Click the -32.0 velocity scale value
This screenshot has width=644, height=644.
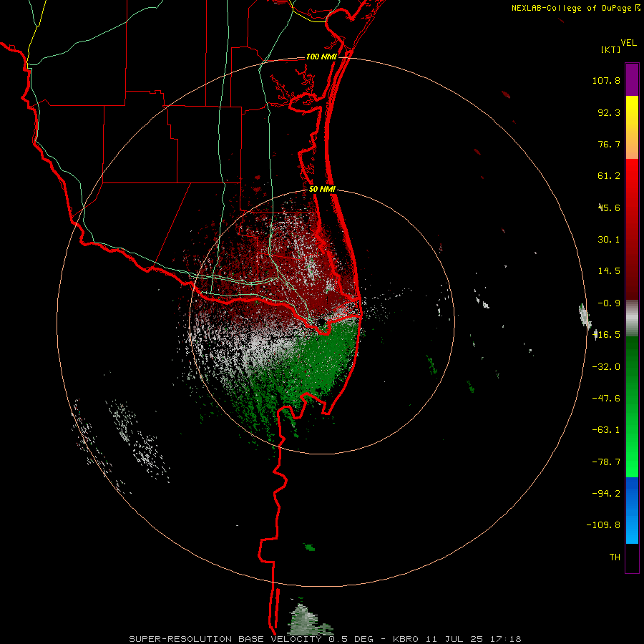click(x=606, y=367)
